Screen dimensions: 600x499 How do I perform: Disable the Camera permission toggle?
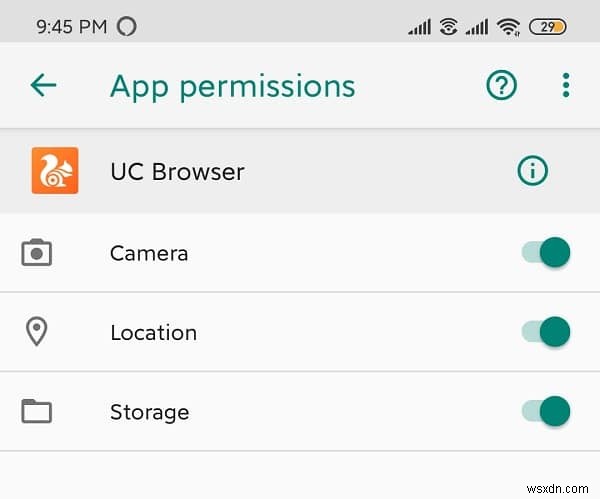546,253
